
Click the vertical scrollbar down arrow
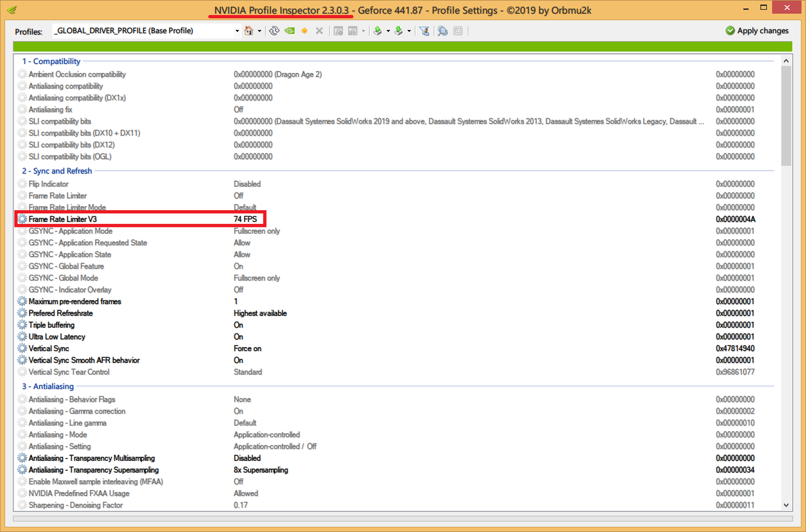pyautogui.click(x=786, y=506)
